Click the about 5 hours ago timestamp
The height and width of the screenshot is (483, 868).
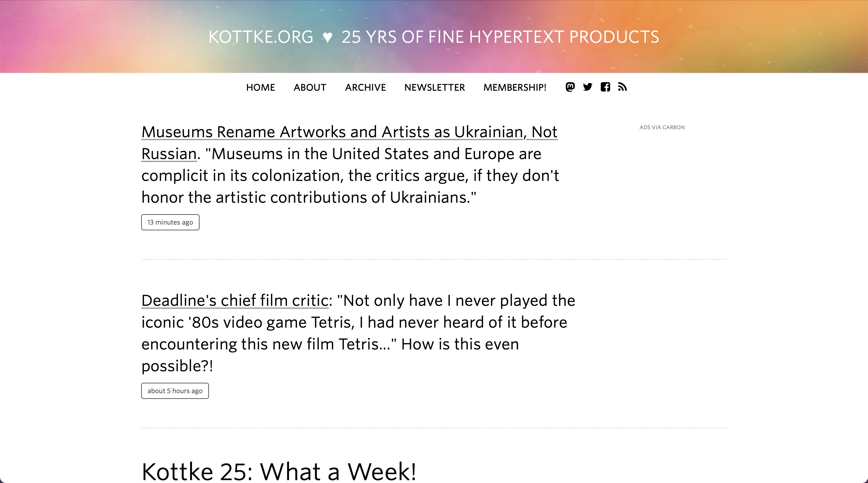tap(175, 391)
